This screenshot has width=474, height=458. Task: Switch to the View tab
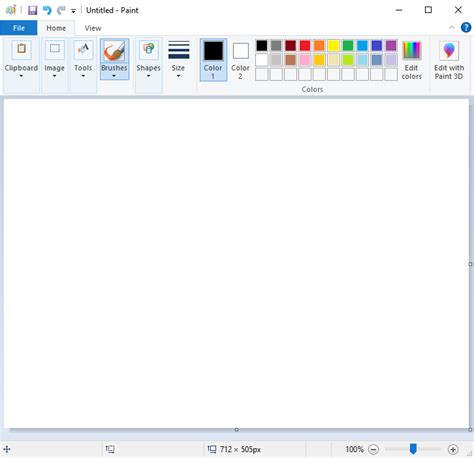(x=93, y=28)
